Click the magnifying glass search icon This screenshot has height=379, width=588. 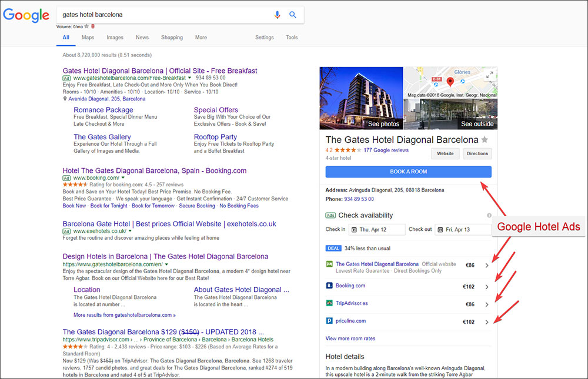pyautogui.click(x=293, y=15)
